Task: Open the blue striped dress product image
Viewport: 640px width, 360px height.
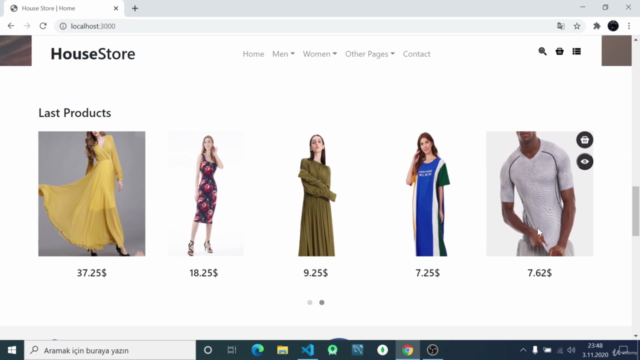Action: (x=428, y=194)
